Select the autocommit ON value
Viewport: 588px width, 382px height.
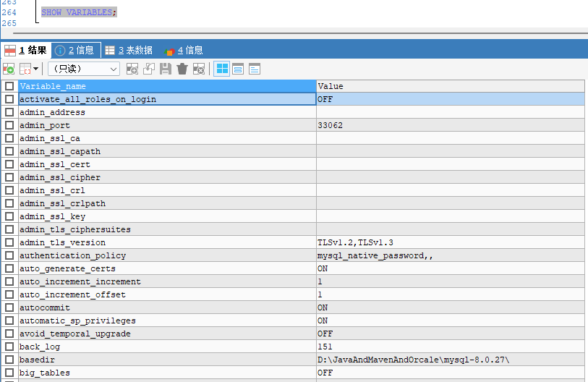[x=451, y=307]
